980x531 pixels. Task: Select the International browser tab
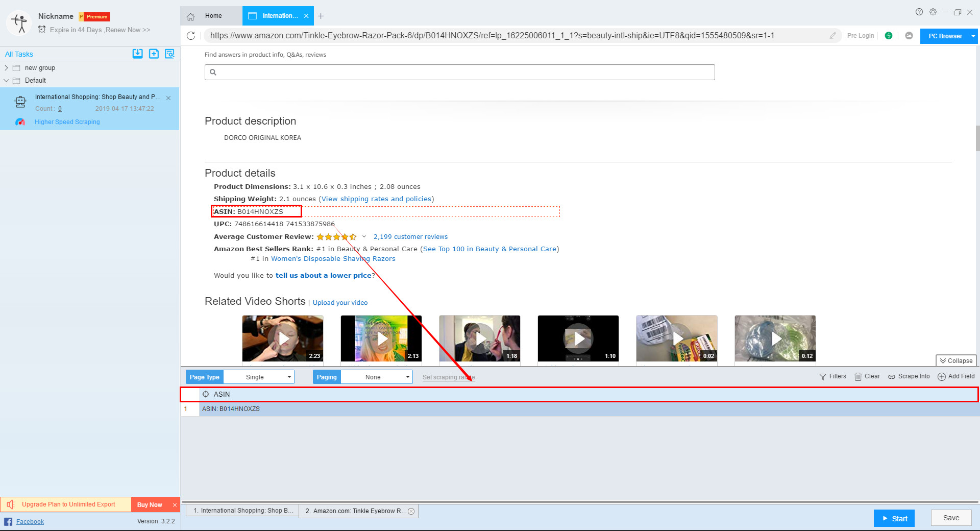[x=278, y=16]
